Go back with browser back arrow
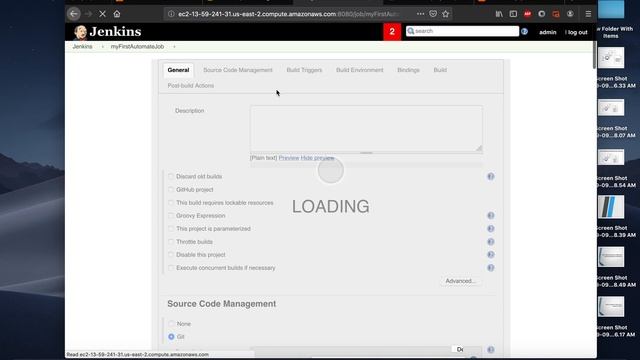This screenshot has height=360, width=640. [73, 14]
